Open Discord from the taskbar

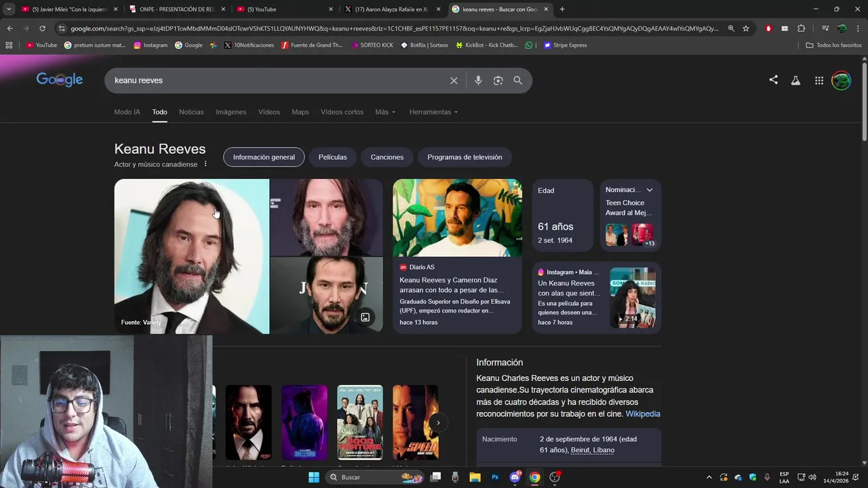515,477
